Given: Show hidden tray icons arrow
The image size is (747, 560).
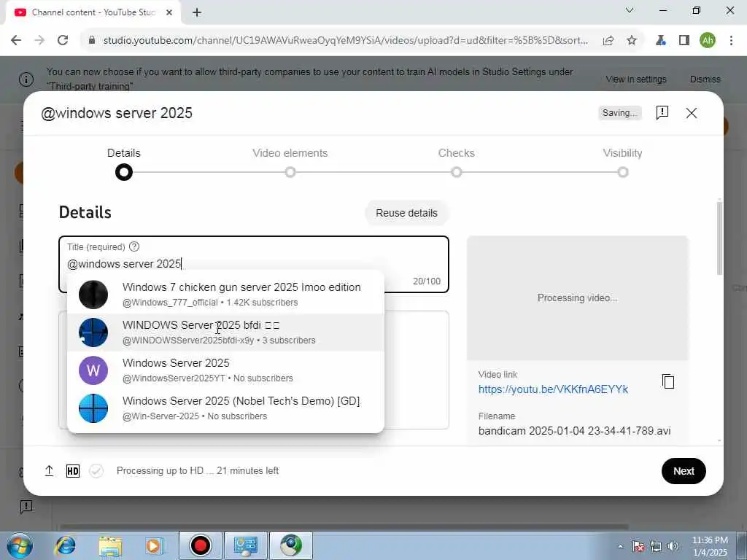Looking at the screenshot, I should click(620, 547).
